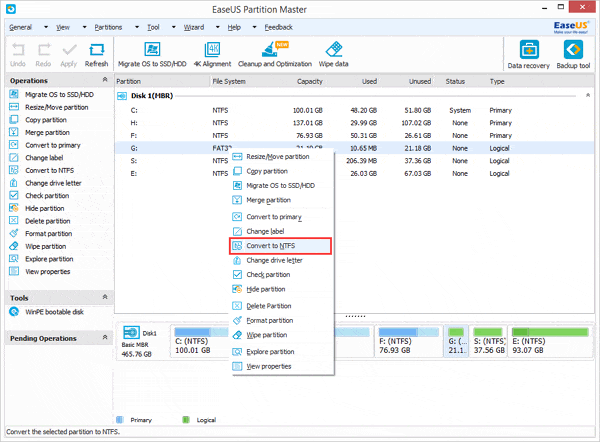Select the C: partition row
600x442 pixels.
(x=354, y=110)
